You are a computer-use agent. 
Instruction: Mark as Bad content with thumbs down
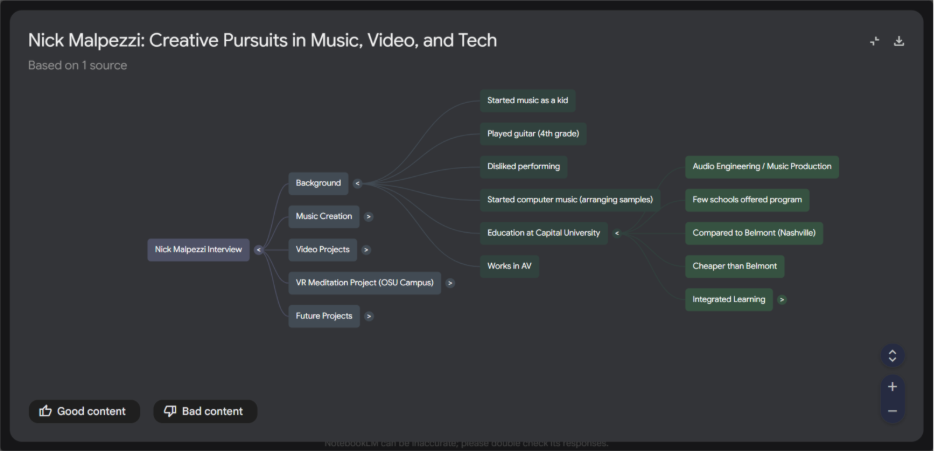point(205,411)
